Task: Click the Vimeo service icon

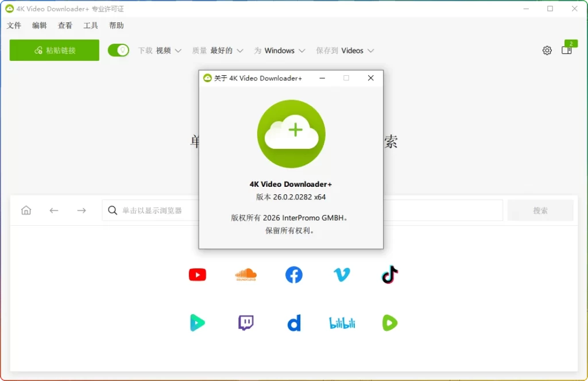Action: [342, 275]
